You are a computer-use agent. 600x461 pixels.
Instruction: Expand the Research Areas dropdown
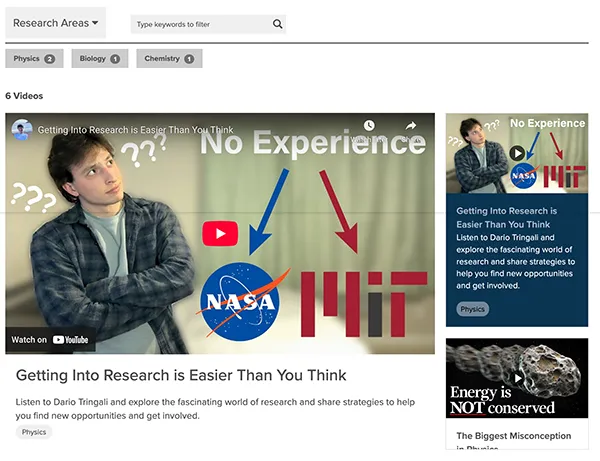tap(55, 23)
